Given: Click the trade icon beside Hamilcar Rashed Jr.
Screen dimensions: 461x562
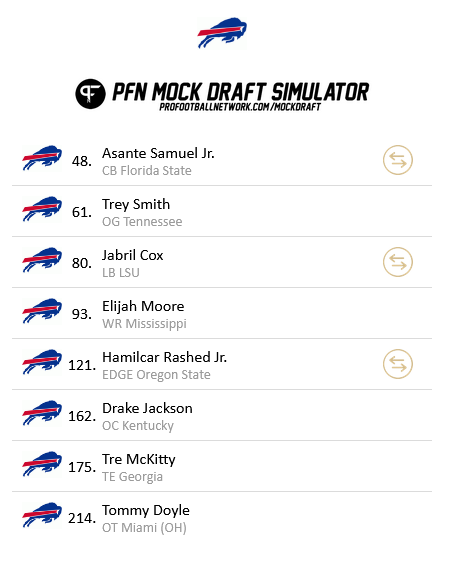Looking at the screenshot, I should (x=398, y=364).
